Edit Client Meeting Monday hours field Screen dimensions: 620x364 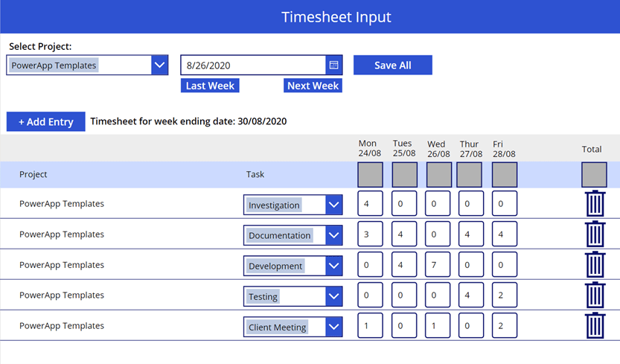[370, 325]
